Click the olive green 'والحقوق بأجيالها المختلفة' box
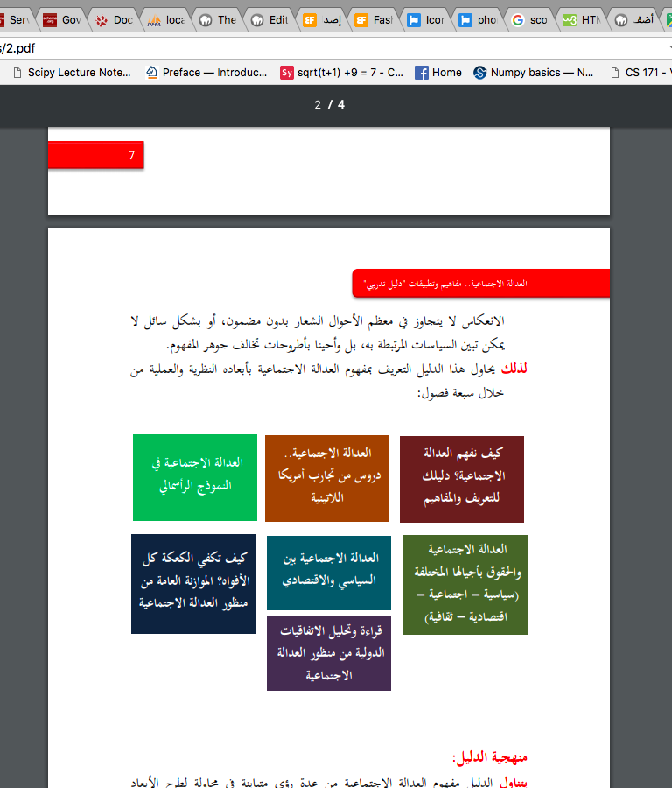Viewport: 672px width, 788px height. [x=465, y=585]
